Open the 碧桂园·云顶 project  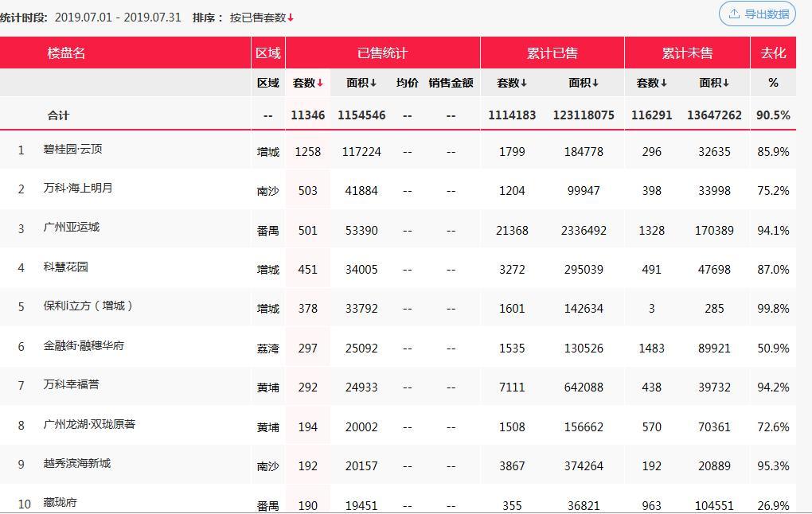click(72, 150)
